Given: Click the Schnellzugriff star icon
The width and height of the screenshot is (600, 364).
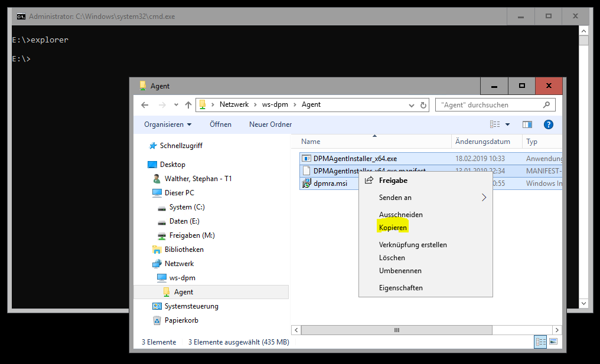Looking at the screenshot, I should (153, 146).
